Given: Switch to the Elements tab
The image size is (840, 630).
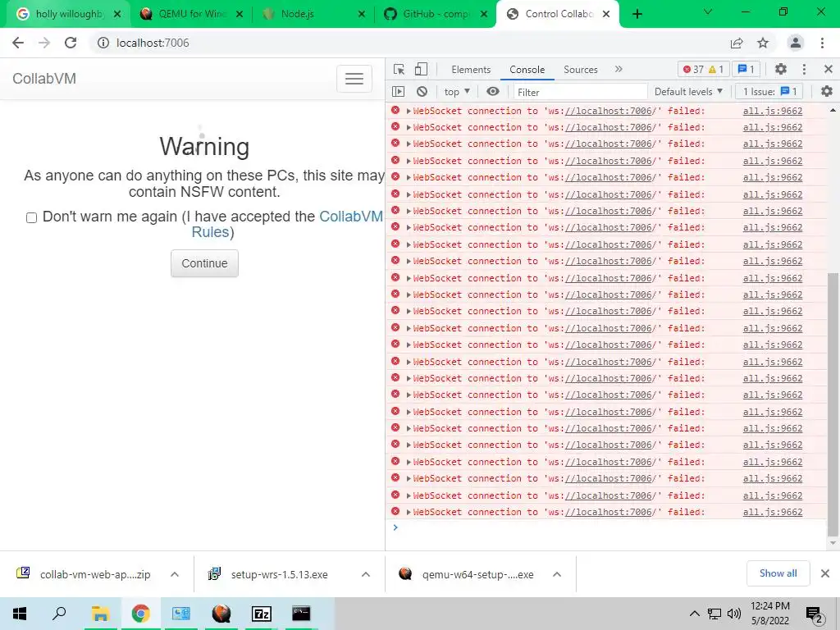Looking at the screenshot, I should tap(471, 70).
